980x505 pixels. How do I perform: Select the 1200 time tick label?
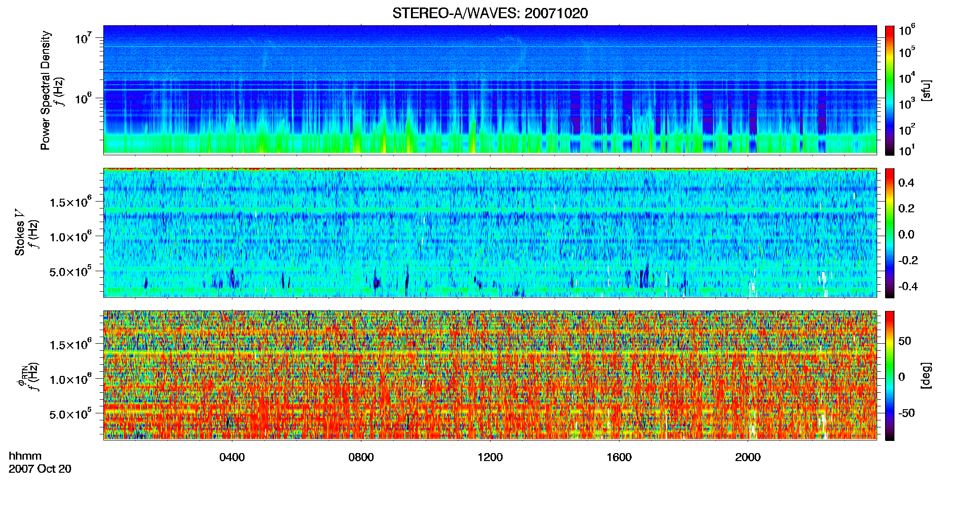490,457
